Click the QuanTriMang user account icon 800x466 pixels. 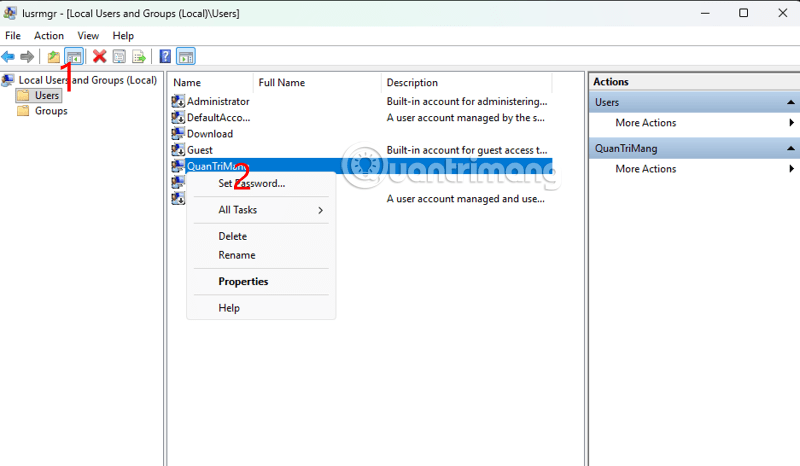[x=178, y=166]
